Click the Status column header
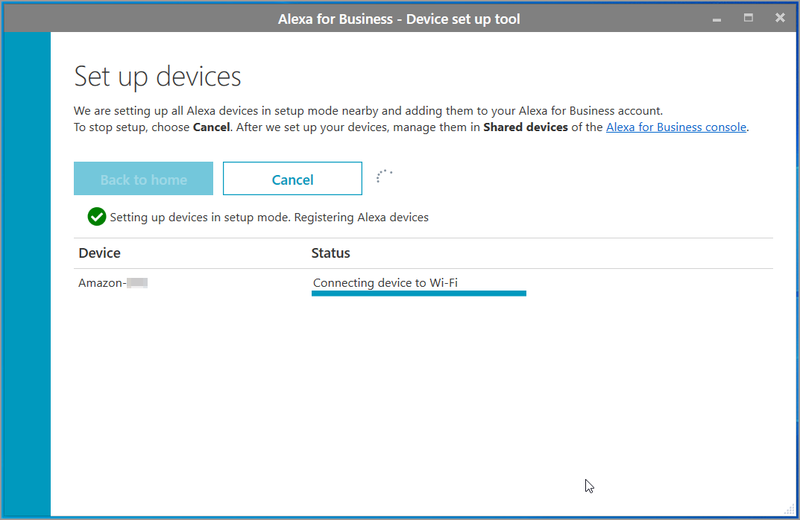Viewport: 800px width, 520px height. click(x=331, y=253)
